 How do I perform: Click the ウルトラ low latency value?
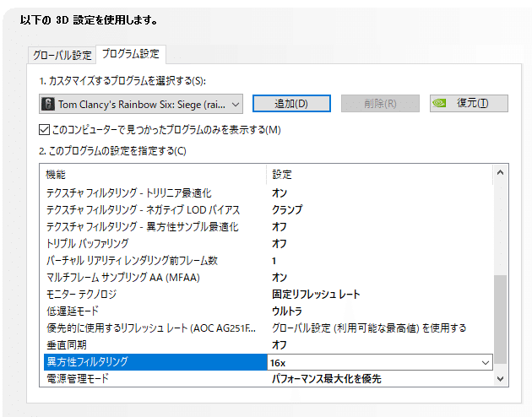click(x=287, y=311)
